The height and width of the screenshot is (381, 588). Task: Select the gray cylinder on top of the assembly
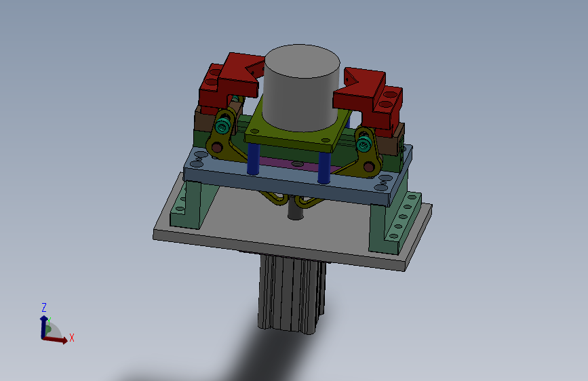point(300,88)
